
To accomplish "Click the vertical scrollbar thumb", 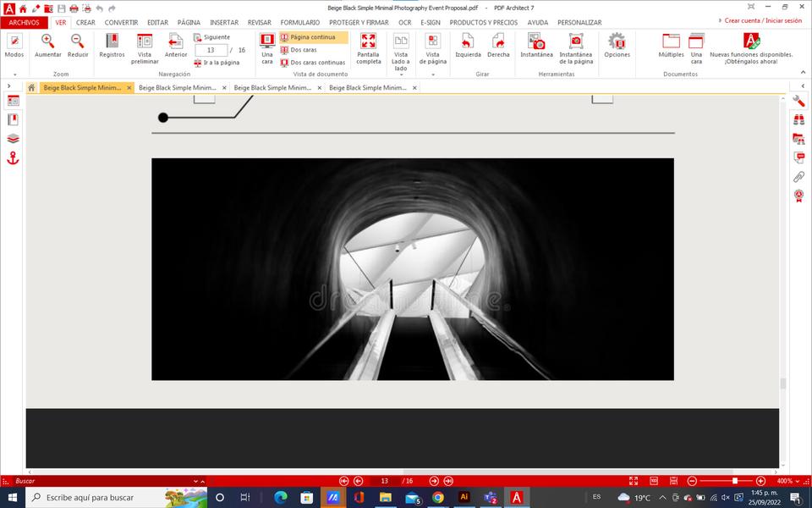I will pos(783,384).
